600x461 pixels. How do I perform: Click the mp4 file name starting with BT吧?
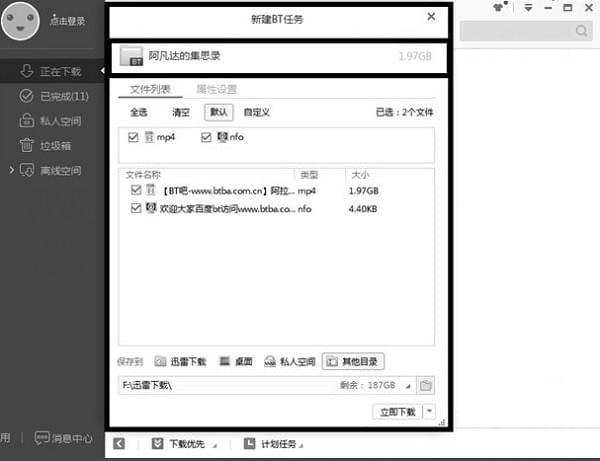228,191
